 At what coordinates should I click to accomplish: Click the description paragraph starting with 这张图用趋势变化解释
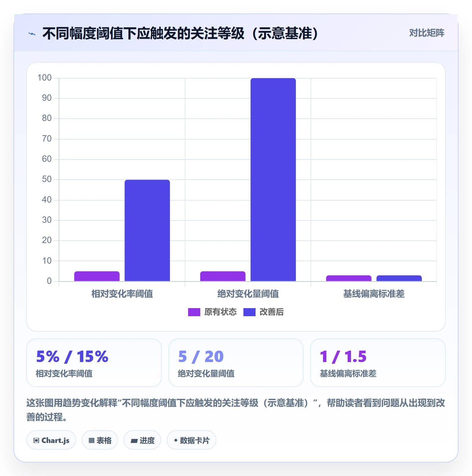(236, 410)
